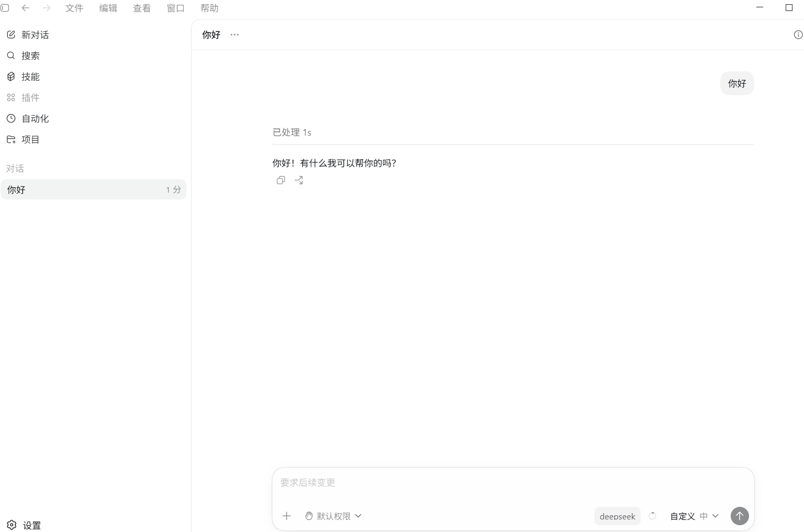Start a new chat via 新对话

(x=28, y=35)
